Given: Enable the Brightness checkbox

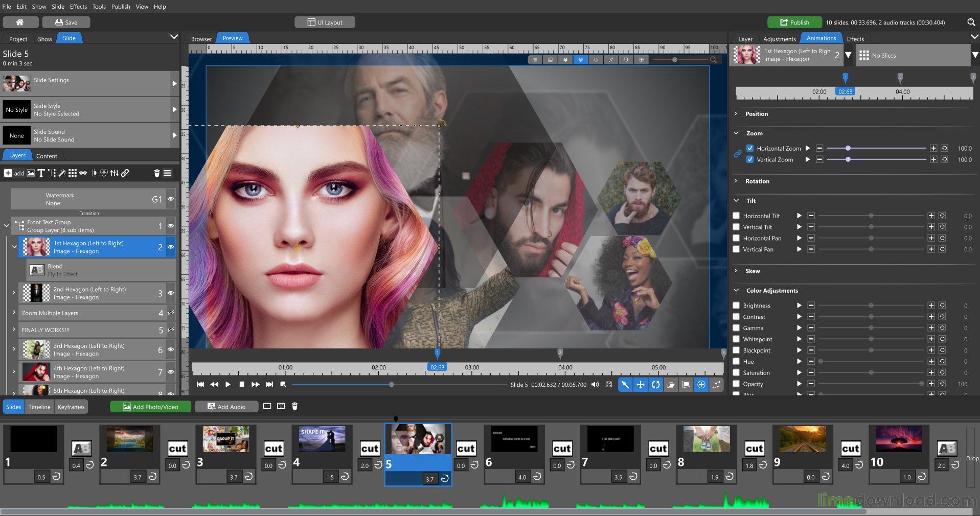Looking at the screenshot, I should pyautogui.click(x=736, y=306).
